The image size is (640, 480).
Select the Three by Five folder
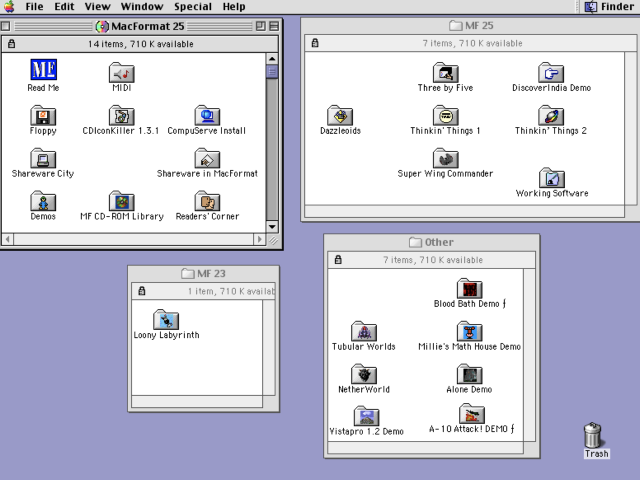(445, 73)
